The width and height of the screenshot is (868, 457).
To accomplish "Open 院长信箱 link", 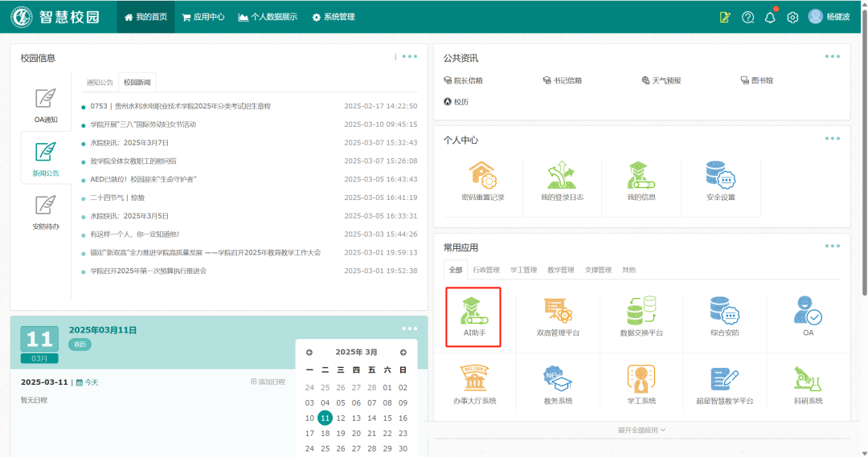I will pos(464,80).
